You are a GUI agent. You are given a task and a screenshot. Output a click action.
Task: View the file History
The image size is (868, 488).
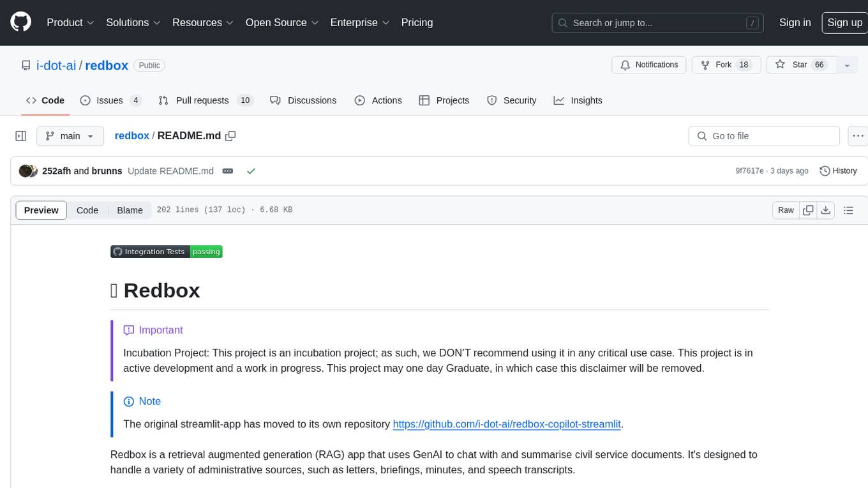[838, 171]
